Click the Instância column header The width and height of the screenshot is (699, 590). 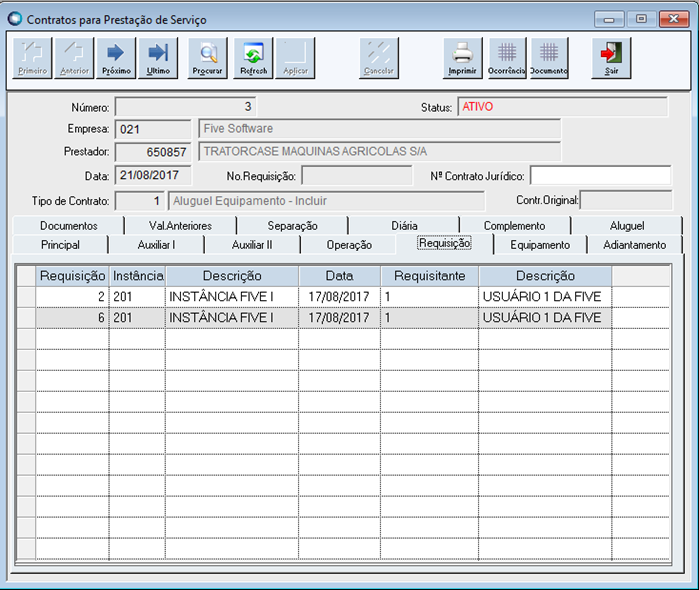click(138, 276)
